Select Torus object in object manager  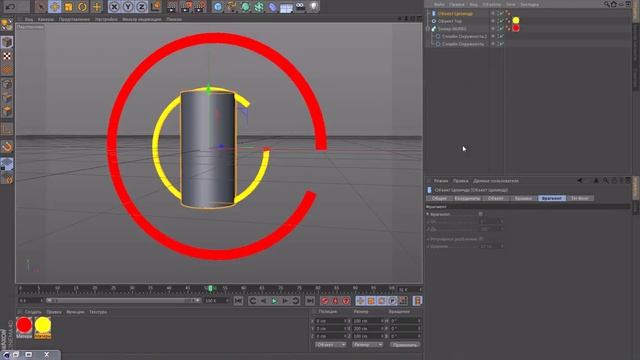point(450,21)
